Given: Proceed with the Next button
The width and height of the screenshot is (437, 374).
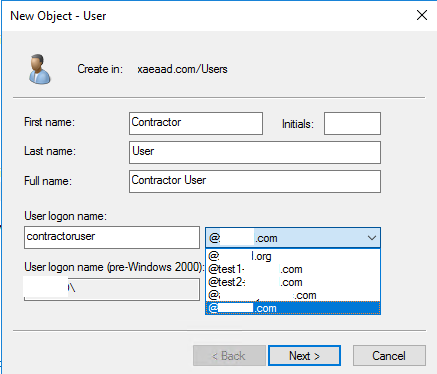Looking at the screenshot, I should (304, 356).
